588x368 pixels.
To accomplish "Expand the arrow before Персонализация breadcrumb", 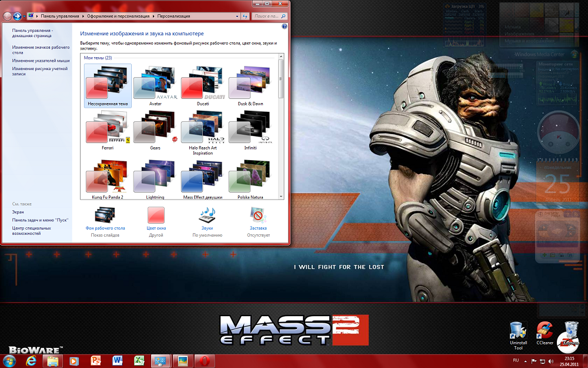I will point(153,16).
